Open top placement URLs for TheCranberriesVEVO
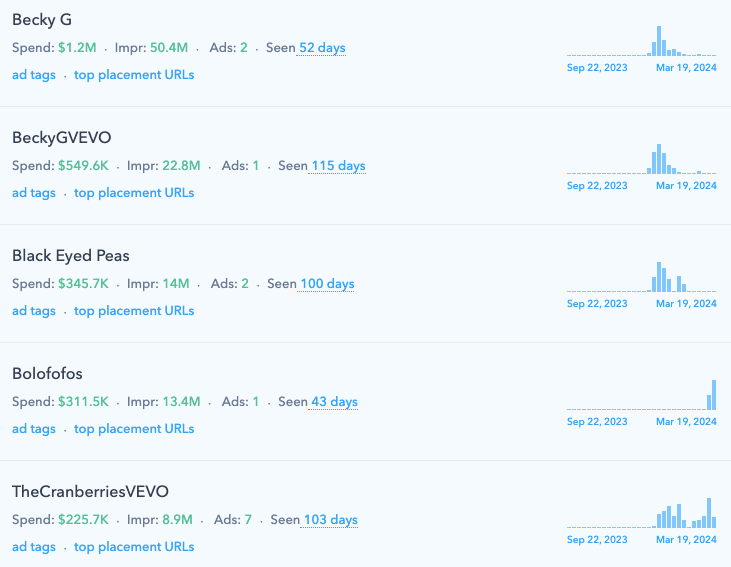Screen dimensions: 731x567 (x=134, y=547)
